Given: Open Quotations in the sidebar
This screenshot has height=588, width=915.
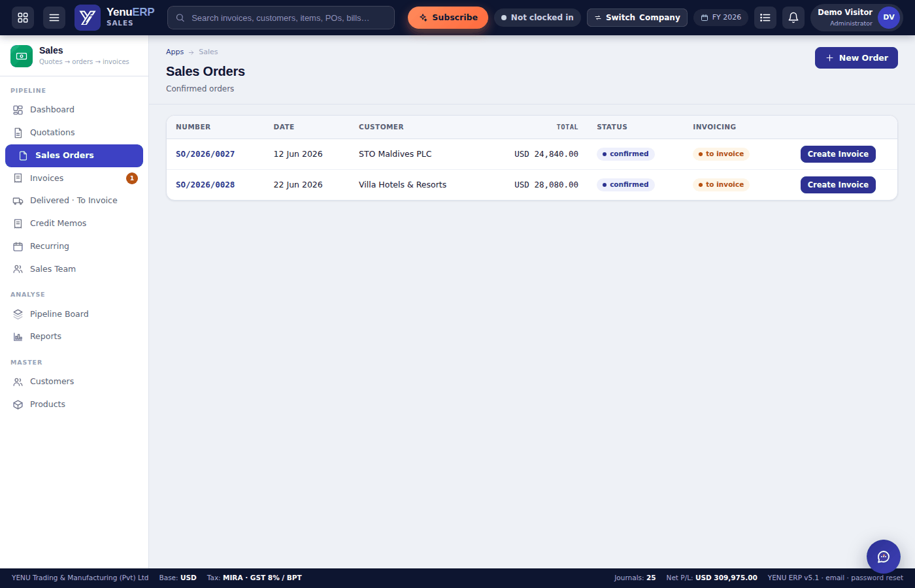Looking at the screenshot, I should tap(74, 133).
